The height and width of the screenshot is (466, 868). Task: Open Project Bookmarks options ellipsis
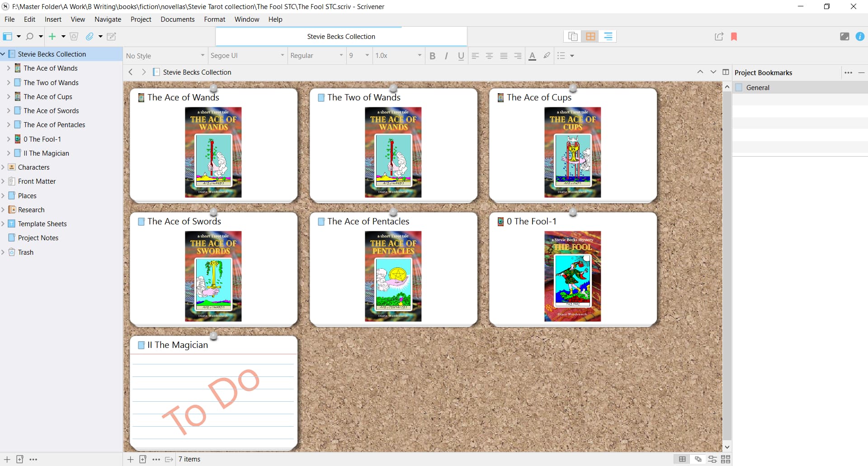[848, 72]
